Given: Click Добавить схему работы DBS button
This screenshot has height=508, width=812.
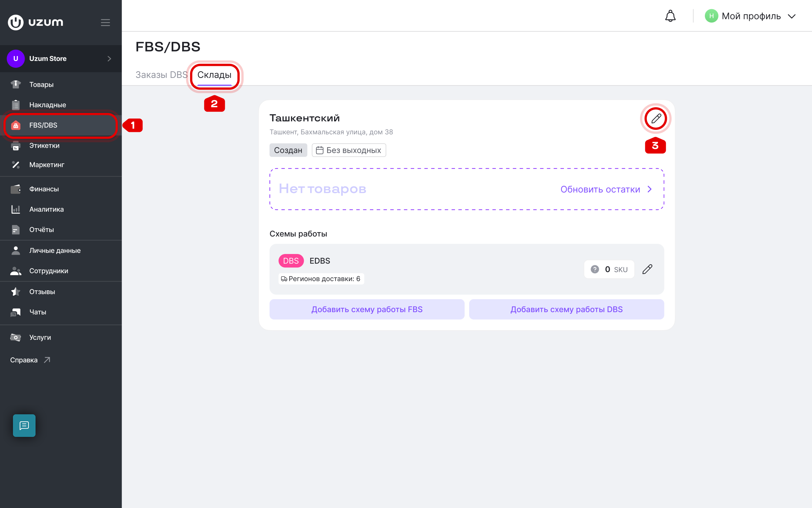Looking at the screenshot, I should (x=566, y=309).
